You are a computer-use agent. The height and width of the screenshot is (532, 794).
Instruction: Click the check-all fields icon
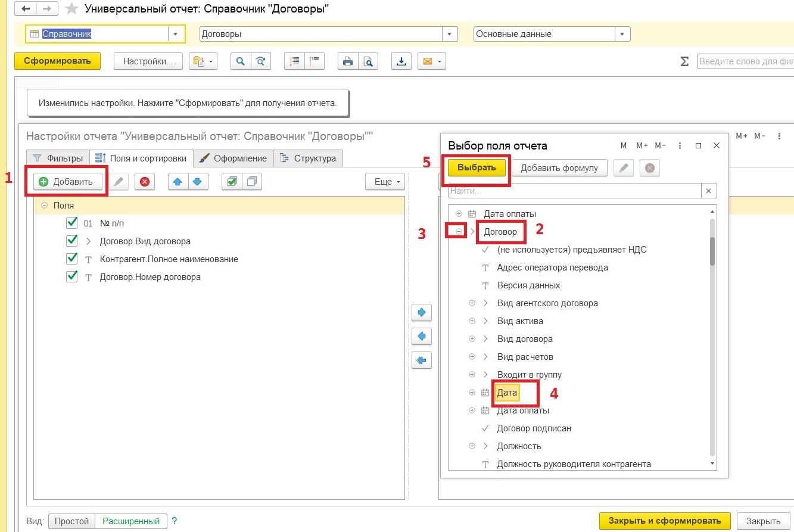pos(231,182)
